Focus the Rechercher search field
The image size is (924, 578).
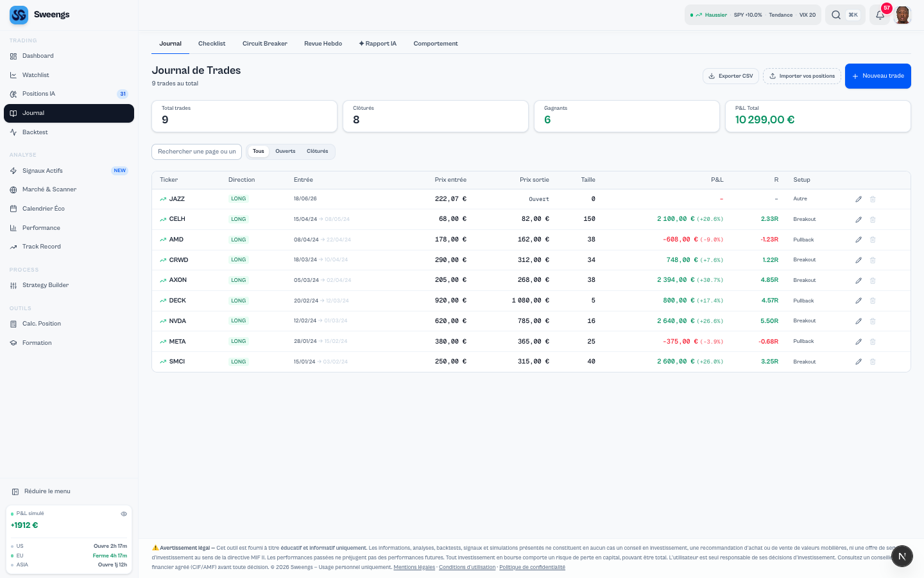click(196, 152)
